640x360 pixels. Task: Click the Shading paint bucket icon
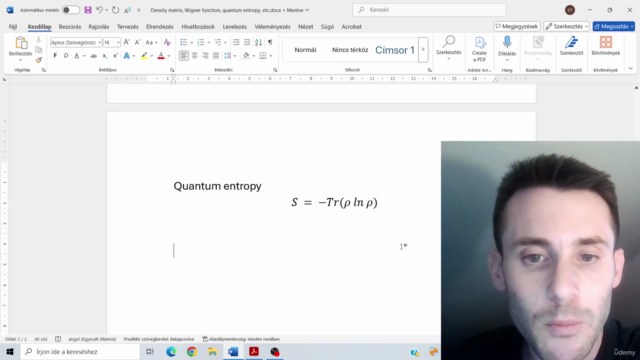246,56
